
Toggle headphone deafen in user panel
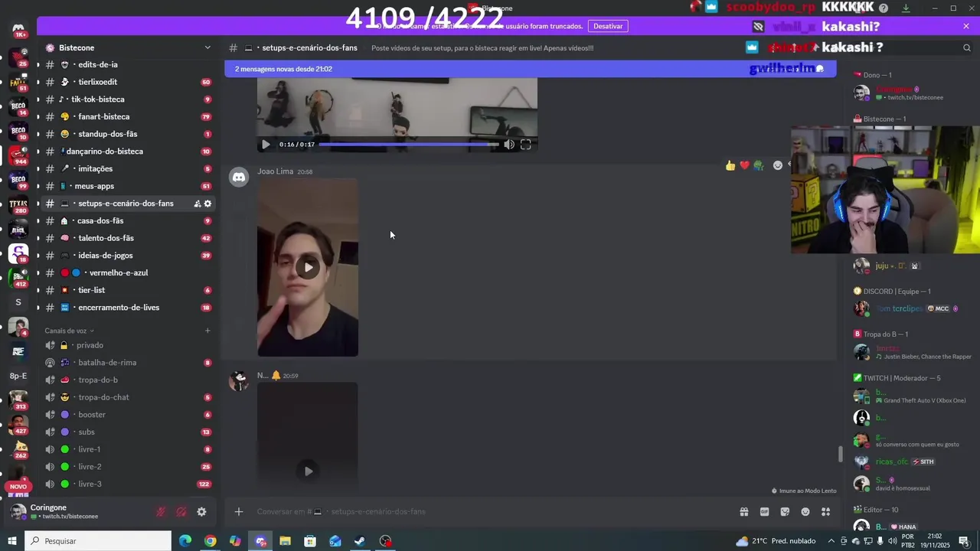coord(181,512)
